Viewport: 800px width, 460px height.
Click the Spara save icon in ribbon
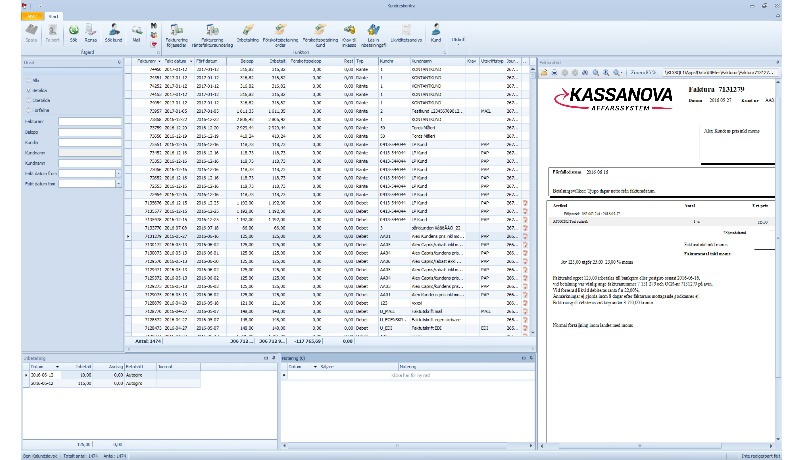tap(32, 33)
